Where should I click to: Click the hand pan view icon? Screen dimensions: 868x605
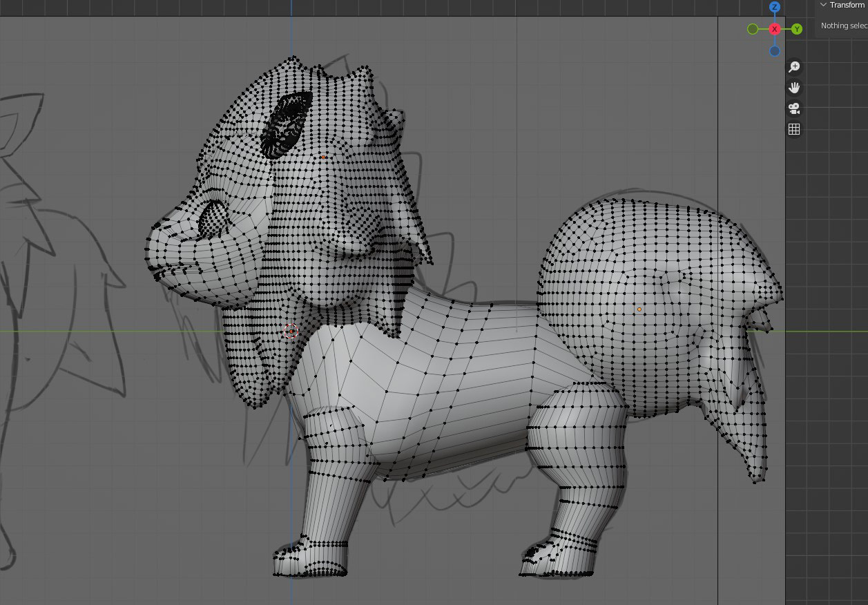point(794,88)
